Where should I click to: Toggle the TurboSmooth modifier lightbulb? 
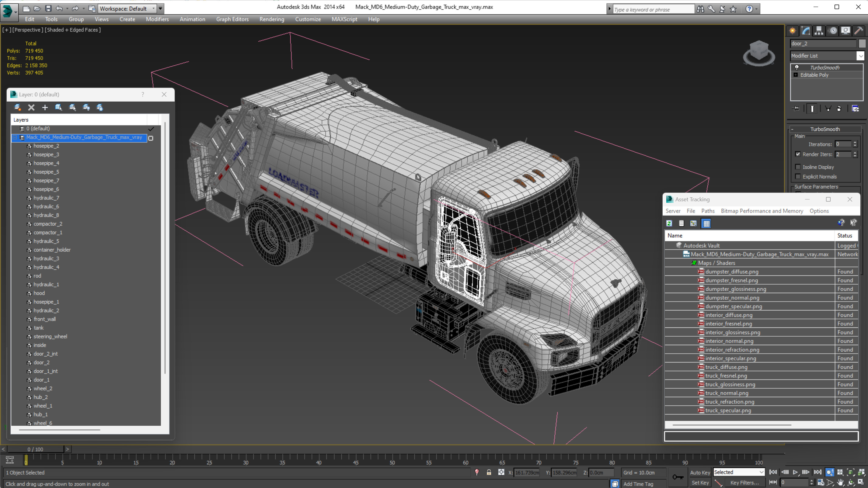pos(797,67)
